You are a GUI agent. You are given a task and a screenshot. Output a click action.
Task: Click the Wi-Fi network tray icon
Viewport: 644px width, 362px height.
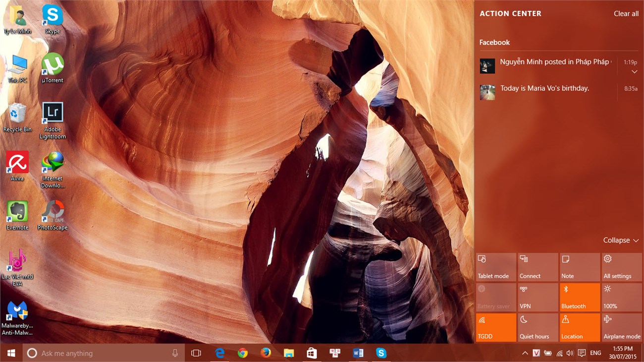(x=559, y=353)
